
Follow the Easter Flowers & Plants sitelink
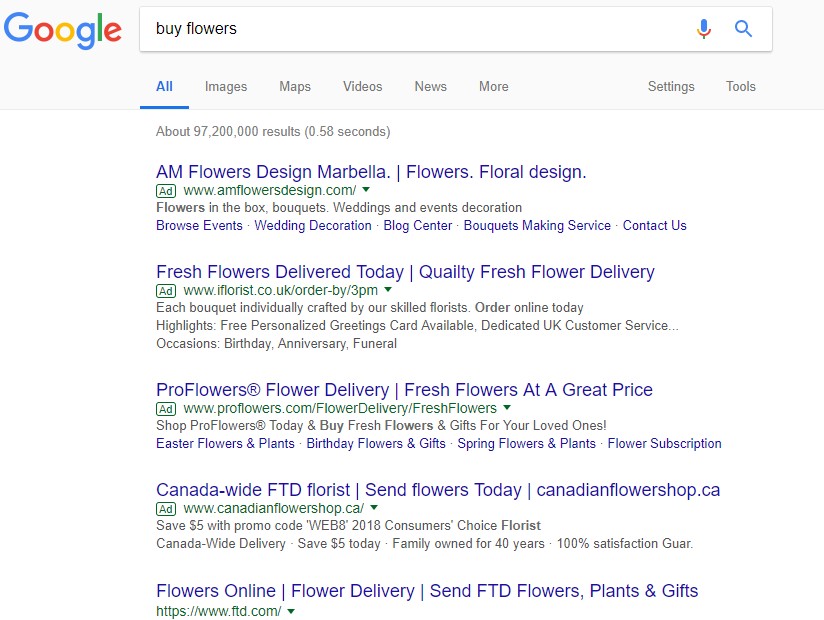225,443
